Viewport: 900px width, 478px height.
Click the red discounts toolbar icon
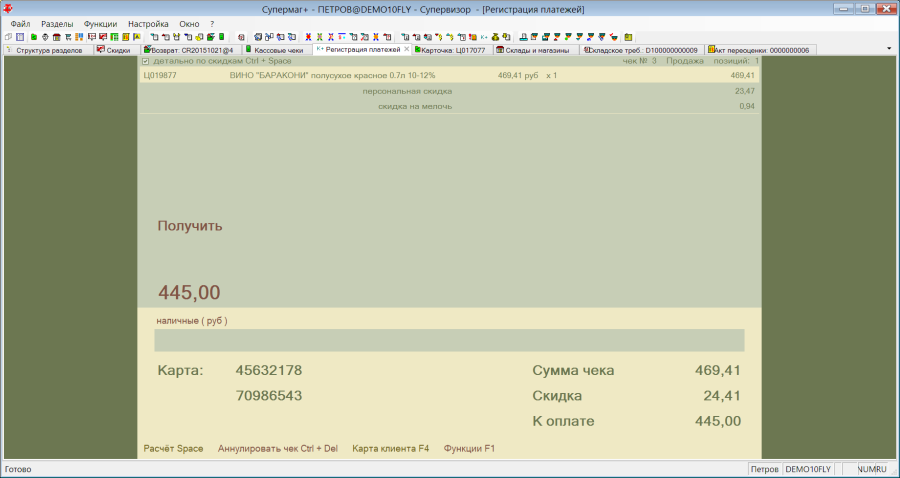click(103, 37)
